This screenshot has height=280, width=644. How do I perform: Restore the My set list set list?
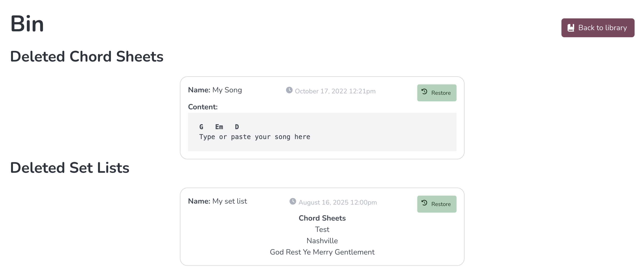point(437,204)
